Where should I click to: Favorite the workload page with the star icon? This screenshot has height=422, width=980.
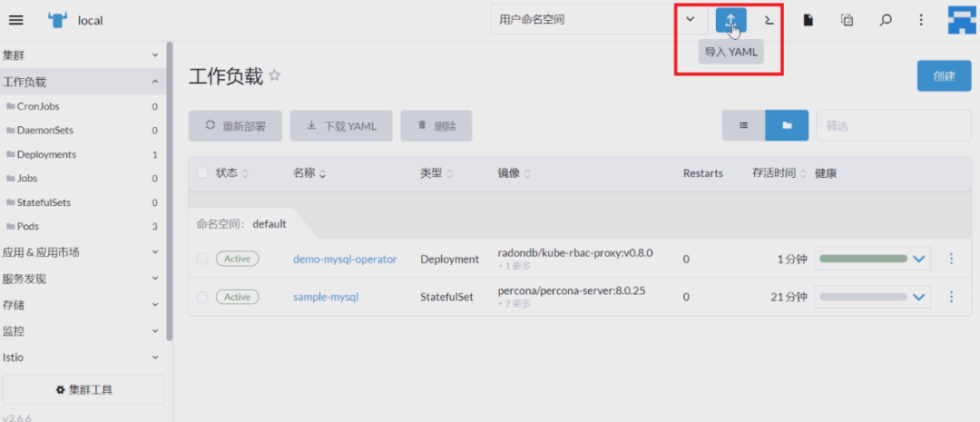pos(274,75)
